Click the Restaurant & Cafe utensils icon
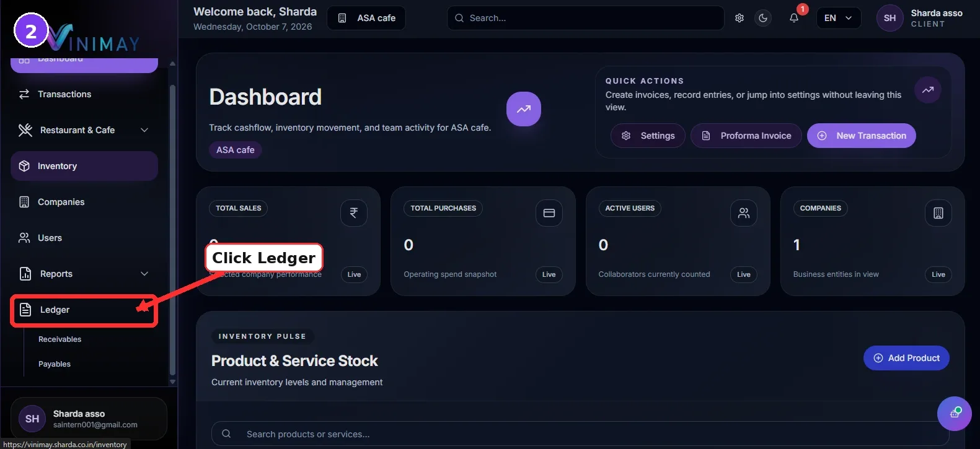 click(x=25, y=130)
